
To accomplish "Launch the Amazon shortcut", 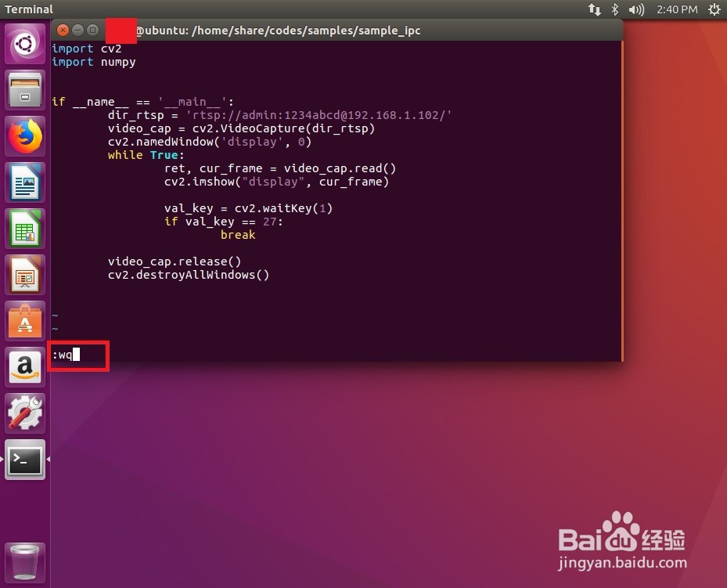I will coord(25,366).
